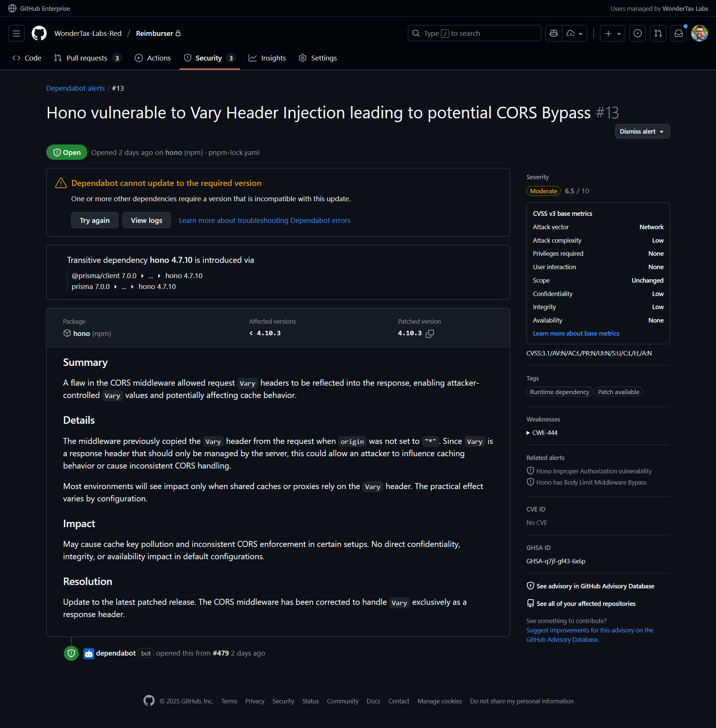Go to the WonderTax-Labs-Red organization
This screenshot has width=716, height=728.
click(88, 34)
